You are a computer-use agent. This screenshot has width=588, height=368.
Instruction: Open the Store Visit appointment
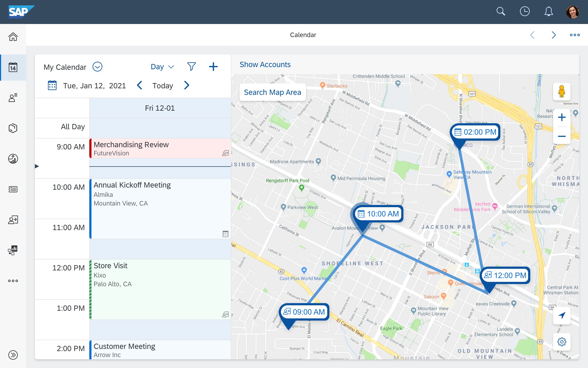[160, 289]
